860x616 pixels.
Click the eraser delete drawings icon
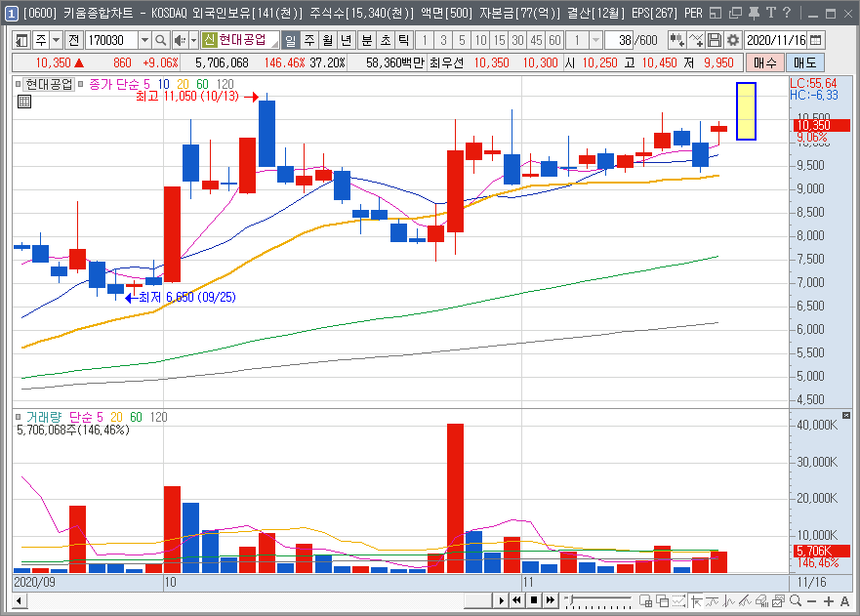[761, 601]
